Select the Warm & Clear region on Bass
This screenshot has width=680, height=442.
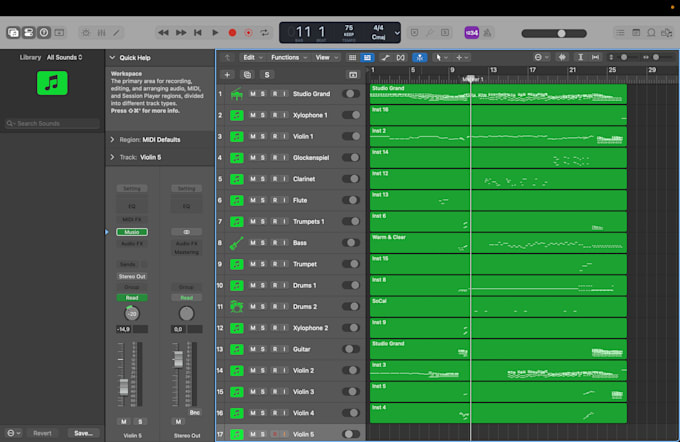[498, 243]
